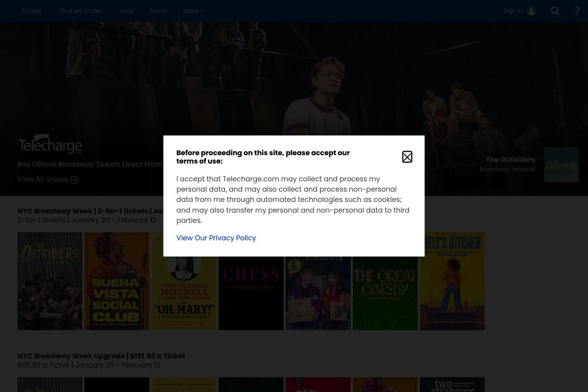The width and height of the screenshot is (588, 392).
Task: Open the Shows menu
Action: tap(31, 11)
